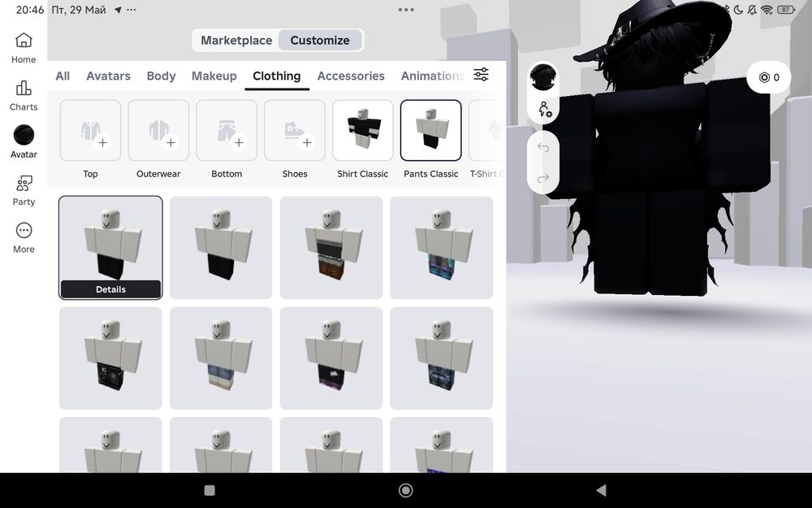Viewport: 812px width, 508px height.
Task: Choose the black pants with purple trim
Action: (331, 358)
